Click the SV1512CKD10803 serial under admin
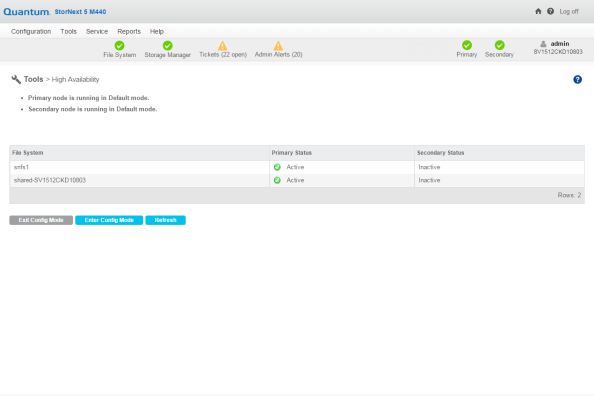594x396 pixels. tap(558, 52)
